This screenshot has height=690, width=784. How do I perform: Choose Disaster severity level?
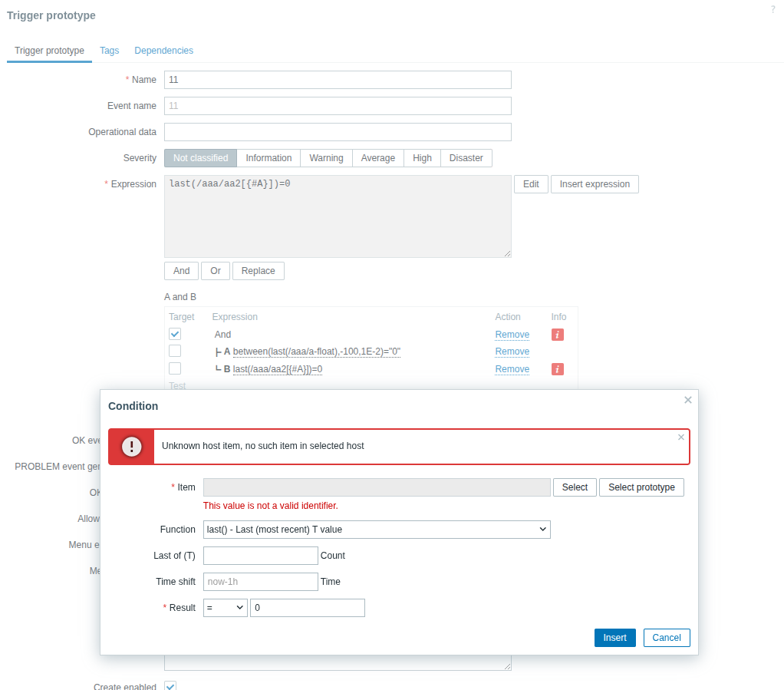tap(466, 158)
